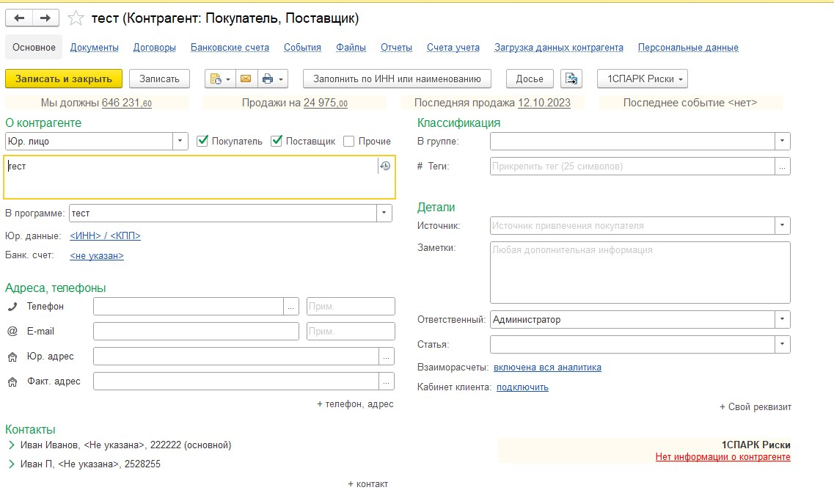The height and width of the screenshot is (504, 834).
Task: Open the Документы tab
Action: pos(94,48)
